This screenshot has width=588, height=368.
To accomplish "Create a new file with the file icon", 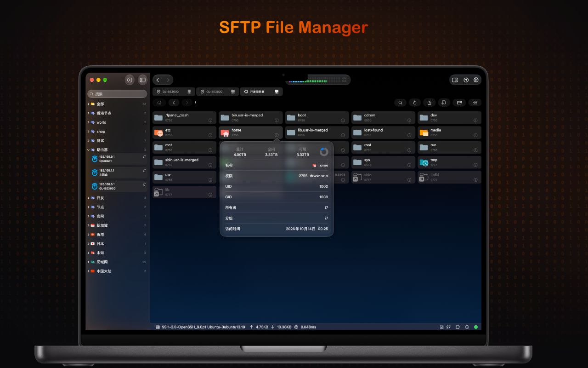I will (444, 103).
